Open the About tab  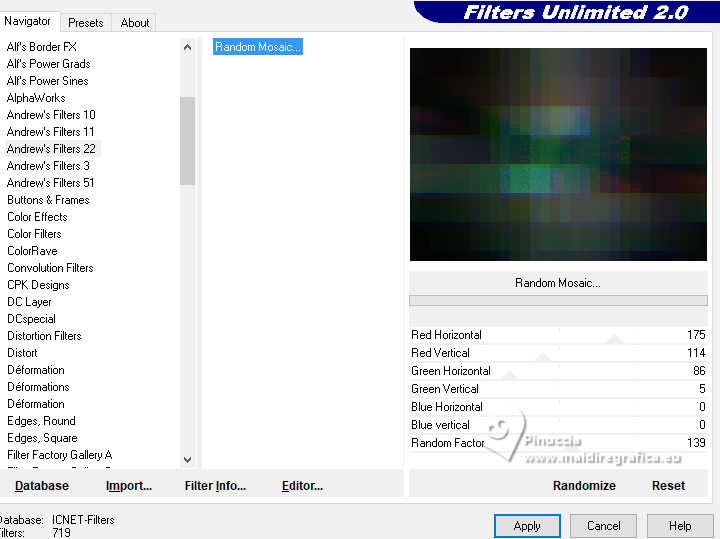[x=135, y=23]
